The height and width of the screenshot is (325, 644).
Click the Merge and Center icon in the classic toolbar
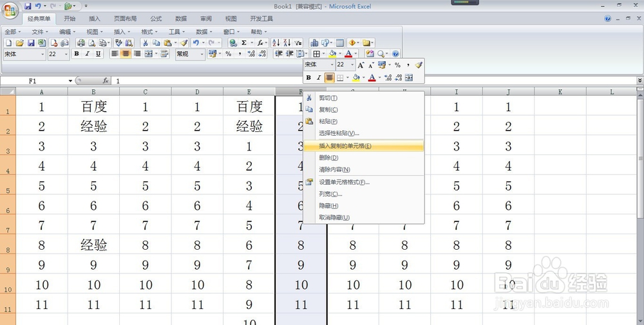[x=149, y=54]
